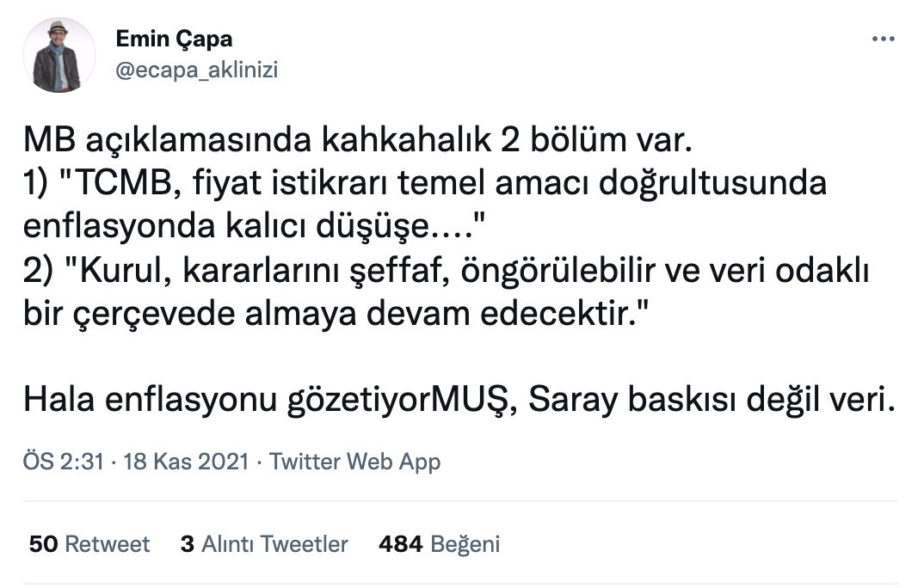Open the Twitter Web App source link

coord(354,462)
